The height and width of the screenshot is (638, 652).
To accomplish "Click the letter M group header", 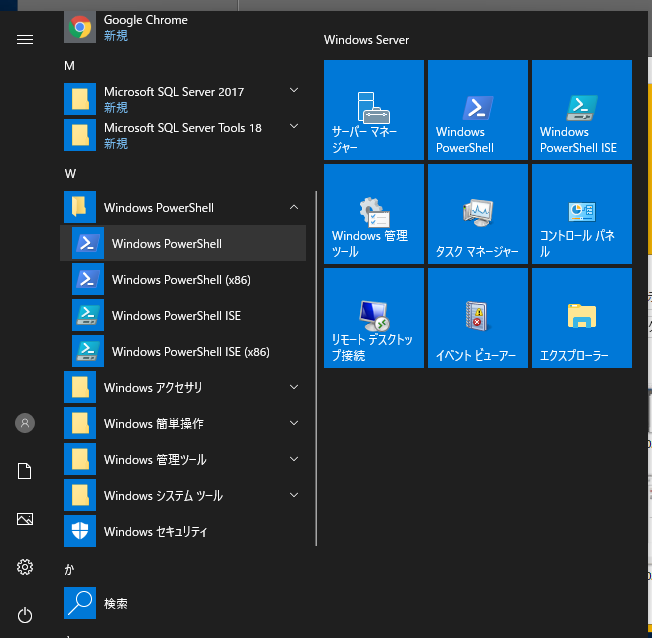I will tap(69, 66).
